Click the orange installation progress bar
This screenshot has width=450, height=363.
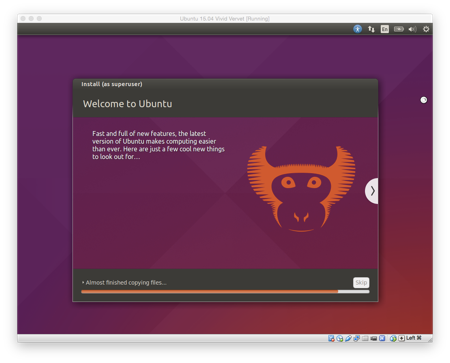point(225,292)
